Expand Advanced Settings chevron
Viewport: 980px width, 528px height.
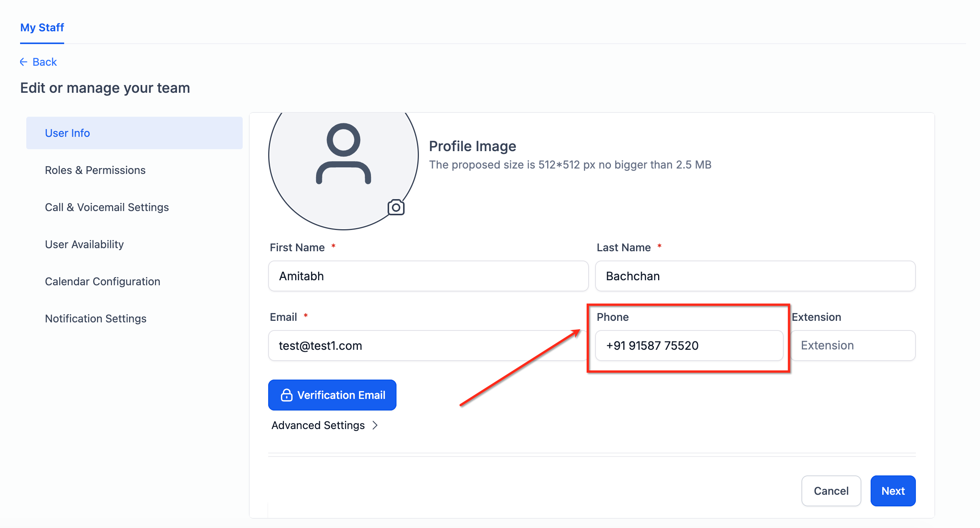(x=375, y=425)
